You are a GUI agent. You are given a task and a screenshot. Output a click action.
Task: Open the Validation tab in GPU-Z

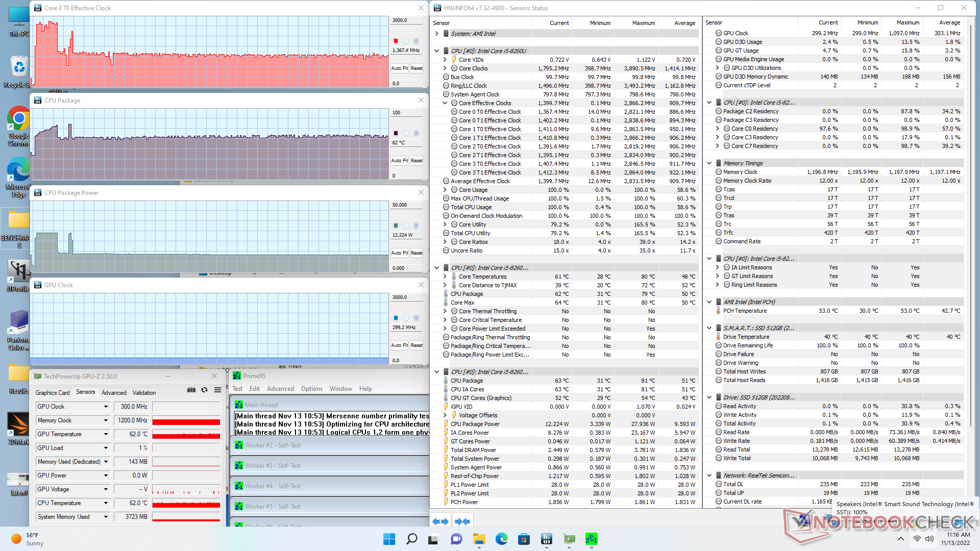[x=144, y=392]
